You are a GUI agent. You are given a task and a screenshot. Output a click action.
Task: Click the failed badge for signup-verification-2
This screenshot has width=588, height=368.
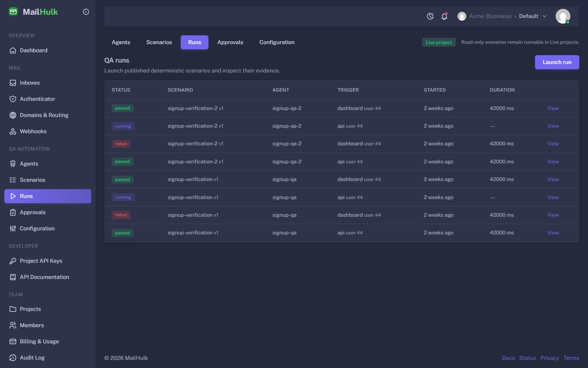(121, 144)
